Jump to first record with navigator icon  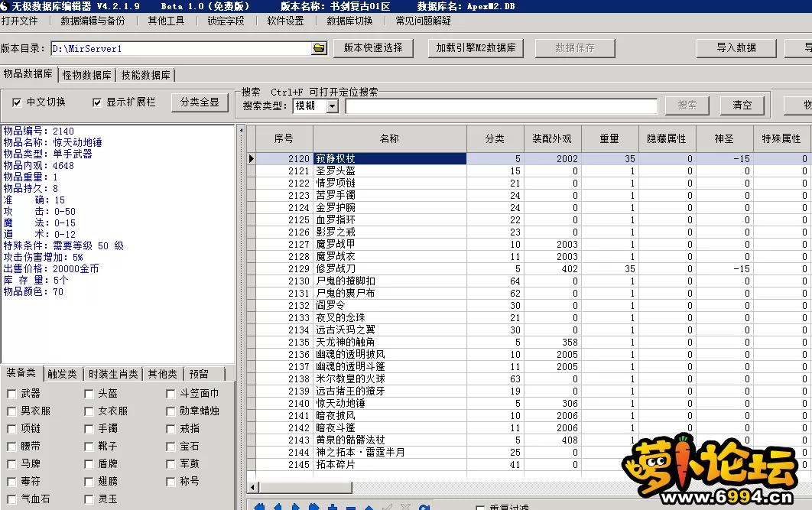tap(258, 507)
